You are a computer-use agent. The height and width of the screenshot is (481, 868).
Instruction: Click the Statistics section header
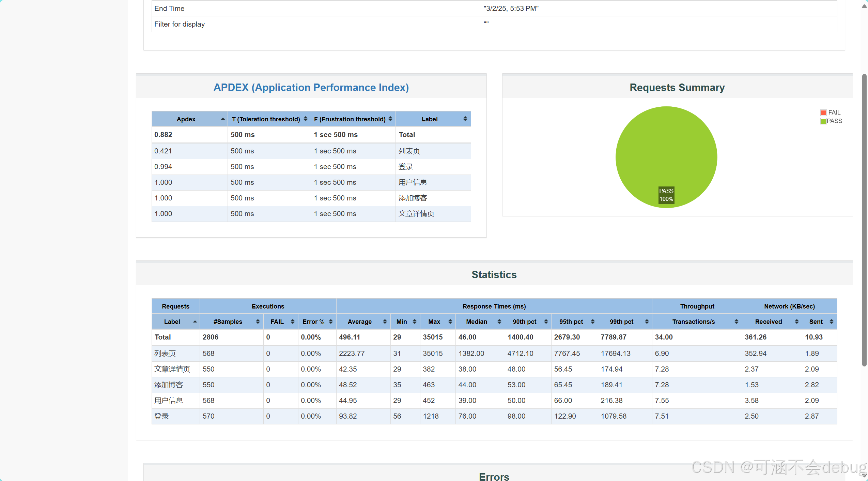point(494,274)
